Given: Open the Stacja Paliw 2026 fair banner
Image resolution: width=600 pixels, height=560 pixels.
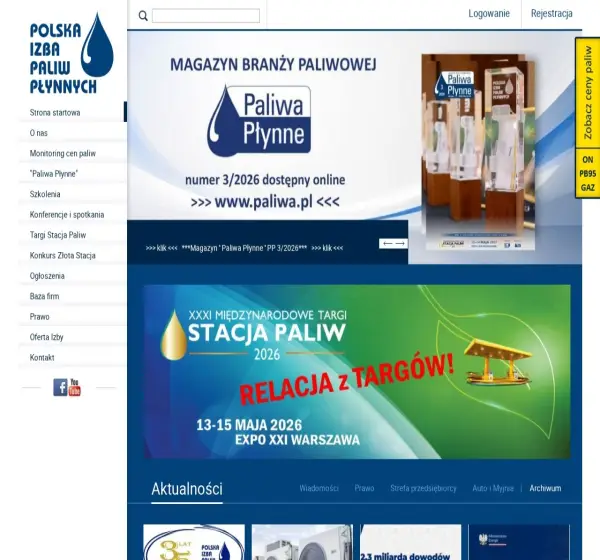Looking at the screenshot, I should (357, 372).
